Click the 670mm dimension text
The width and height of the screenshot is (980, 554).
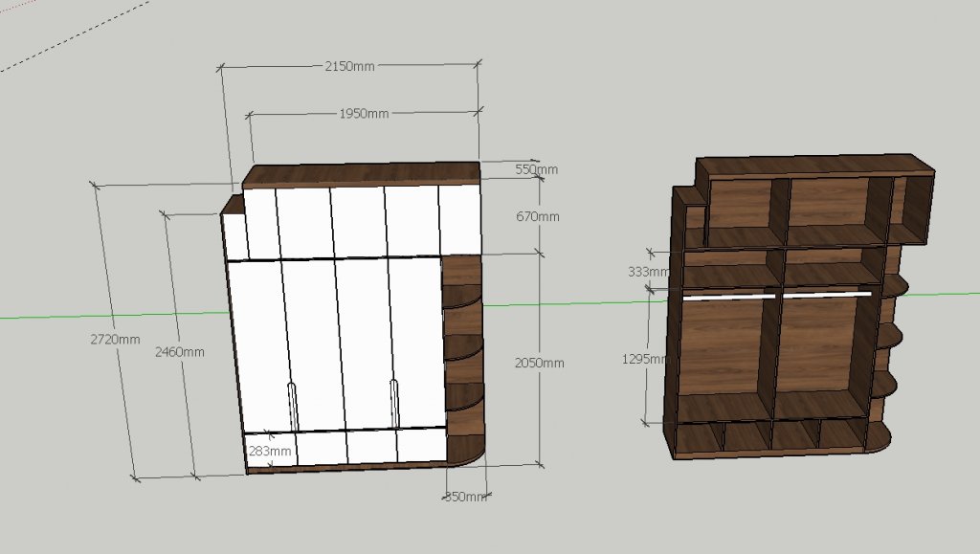(538, 217)
